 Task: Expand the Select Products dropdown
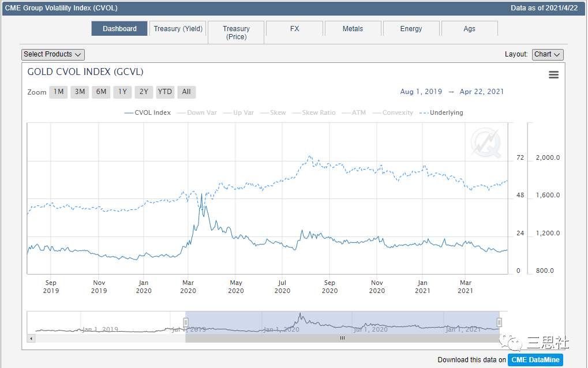click(x=53, y=54)
